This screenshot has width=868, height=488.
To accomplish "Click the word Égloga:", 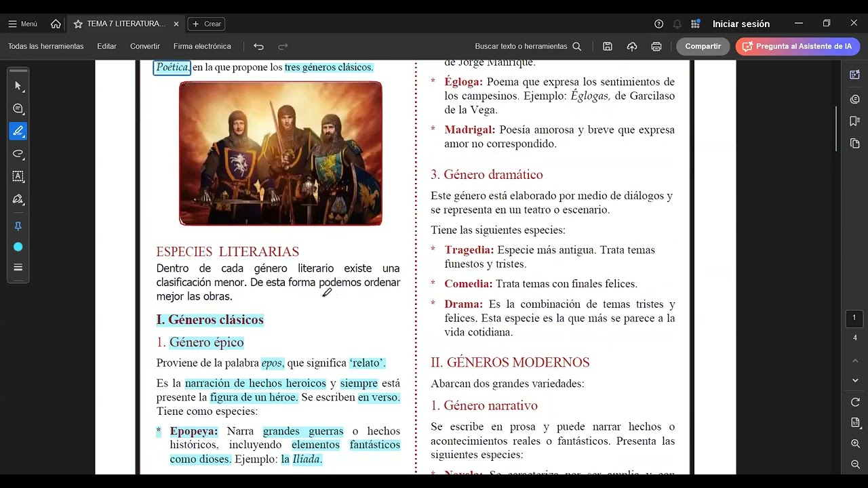I will tap(464, 81).
